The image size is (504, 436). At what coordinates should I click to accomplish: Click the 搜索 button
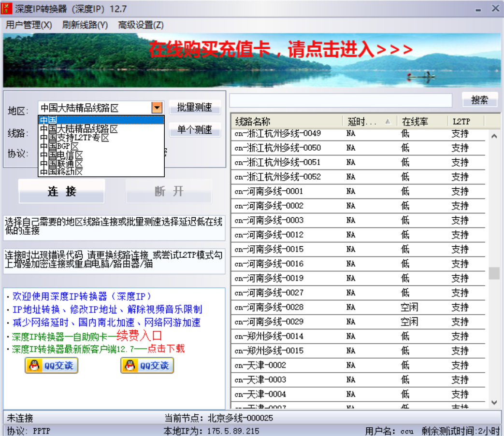pos(479,100)
